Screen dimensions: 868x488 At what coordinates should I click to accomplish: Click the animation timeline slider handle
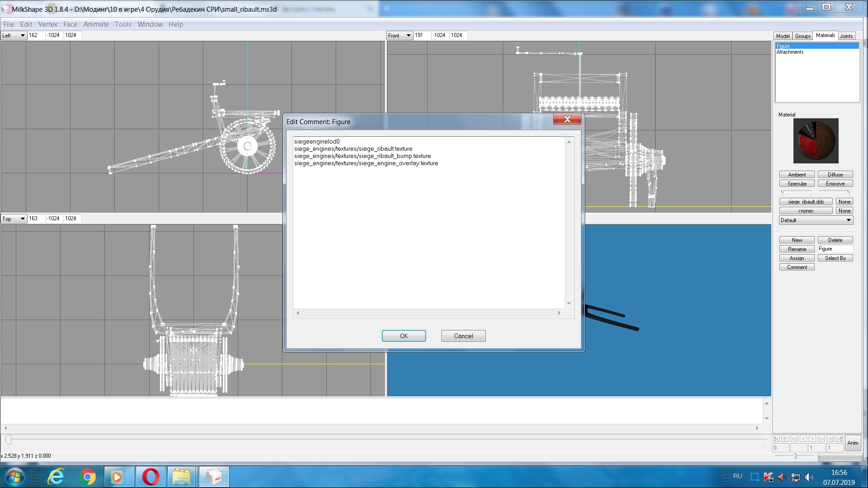click(9, 440)
